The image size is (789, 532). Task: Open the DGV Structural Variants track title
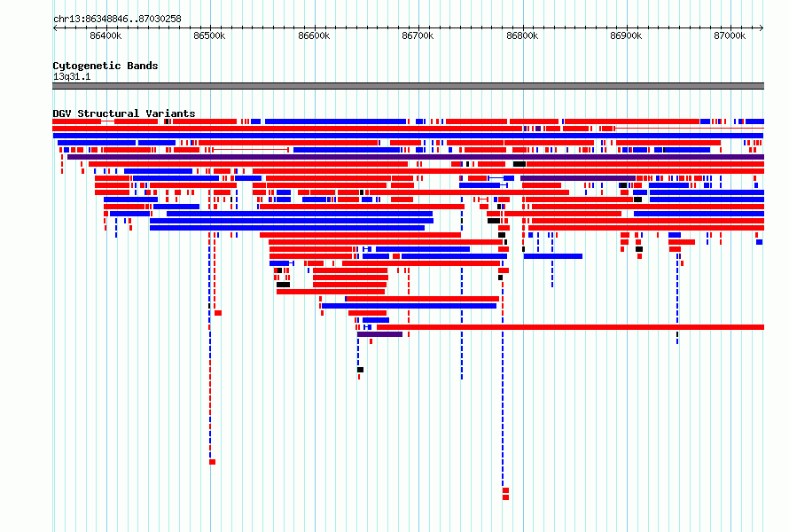[124, 113]
